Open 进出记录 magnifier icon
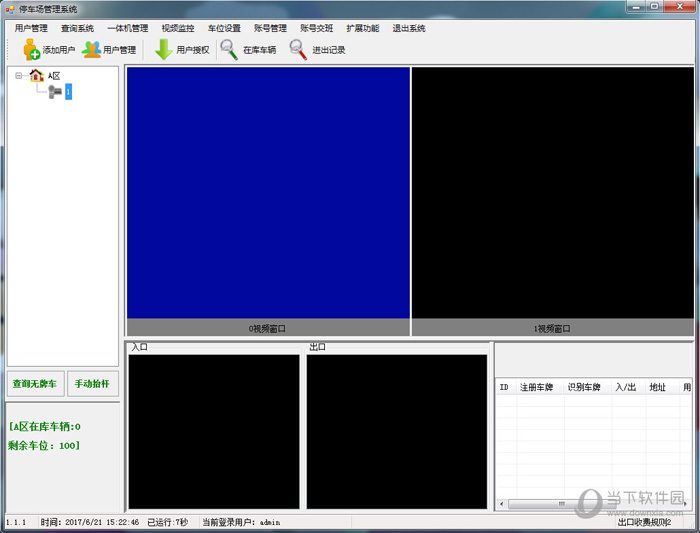The width and height of the screenshot is (700, 533). (298, 50)
